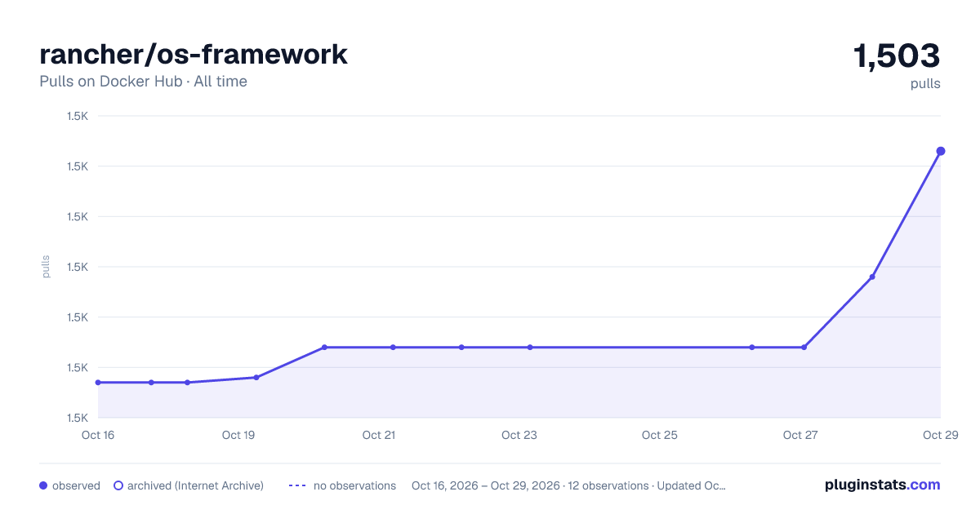
Task: Click the Oct 21 axis label
Action: click(x=379, y=435)
